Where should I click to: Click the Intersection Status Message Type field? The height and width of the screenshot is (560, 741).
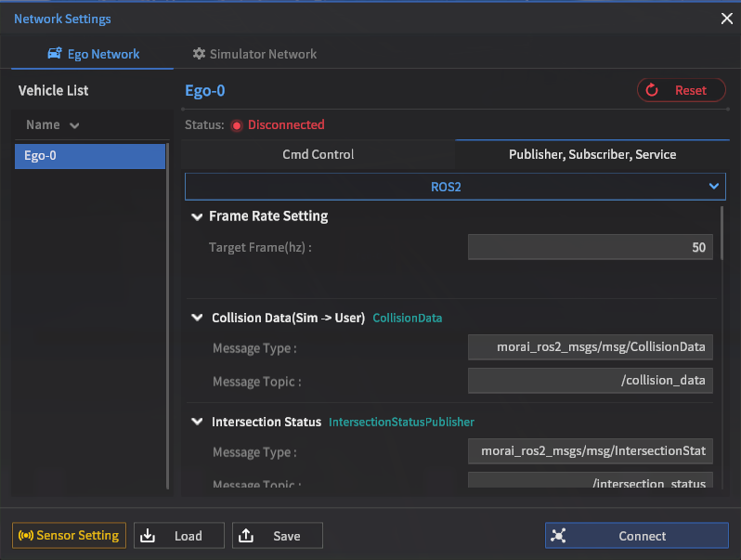point(591,451)
